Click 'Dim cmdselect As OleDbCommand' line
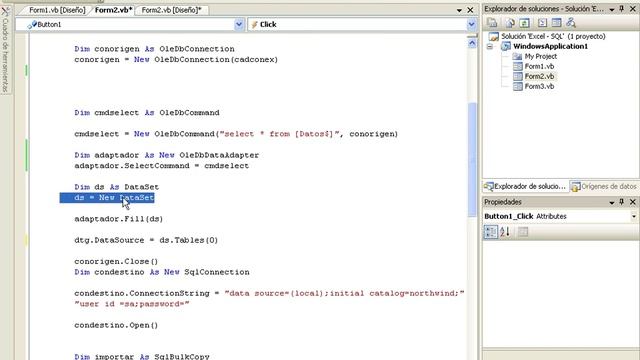The image size is (640, 360). point(147,113)
